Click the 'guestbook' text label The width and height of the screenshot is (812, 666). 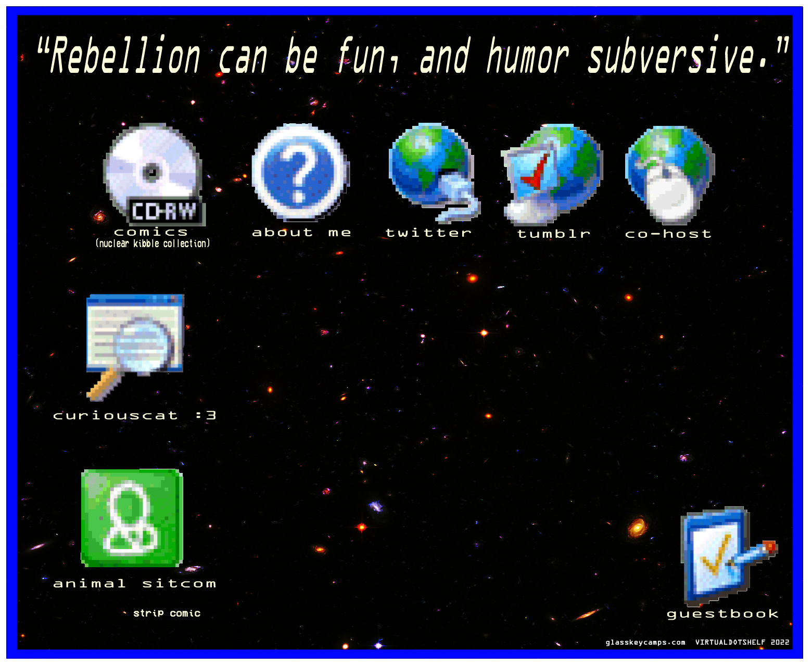(722, 614)
